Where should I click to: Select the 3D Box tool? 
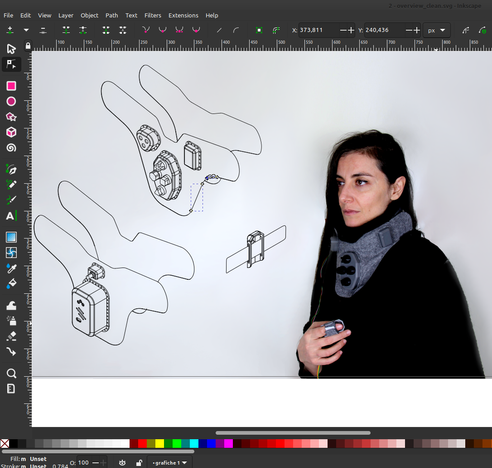point(11,132)
